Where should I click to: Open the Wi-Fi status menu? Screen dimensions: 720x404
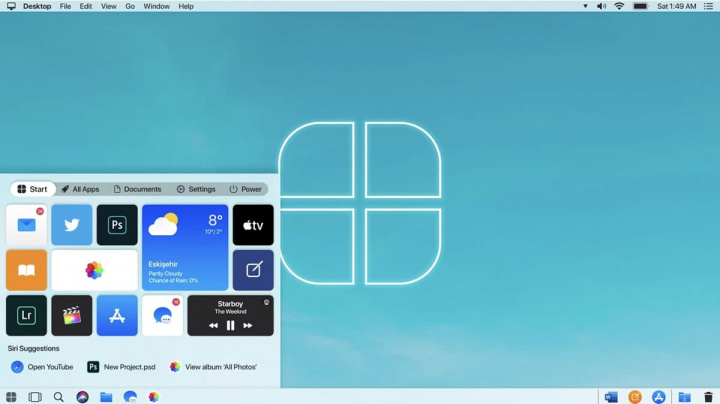[619, 6]
